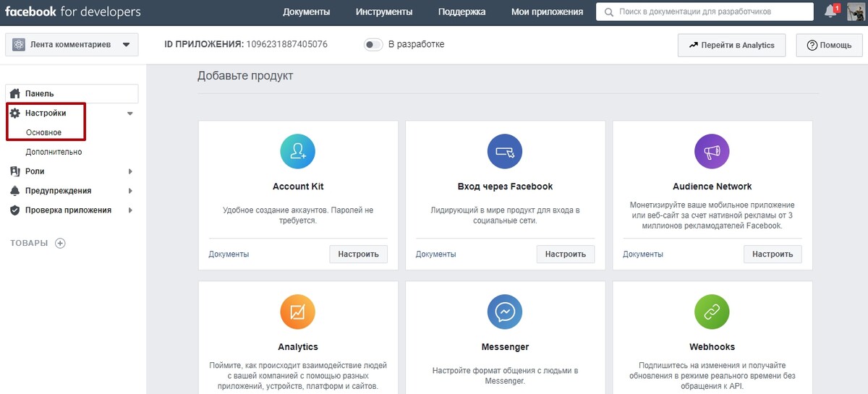This screenshot has width=868, height=394.
Task: Click the Messenger product icon
Action: click(505, 312)
